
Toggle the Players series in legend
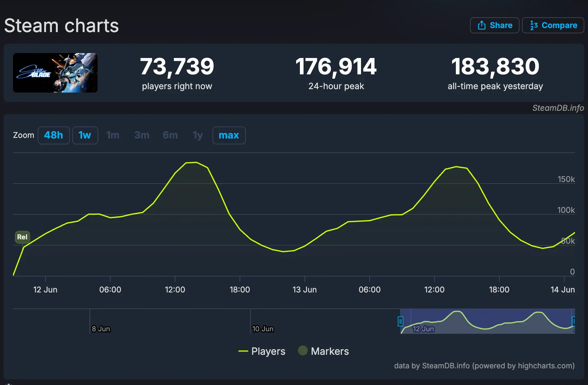[x=262, y=351]
